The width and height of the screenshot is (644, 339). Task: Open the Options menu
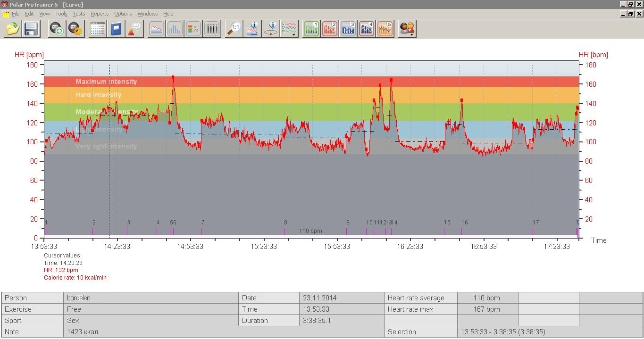click(123, 14)
